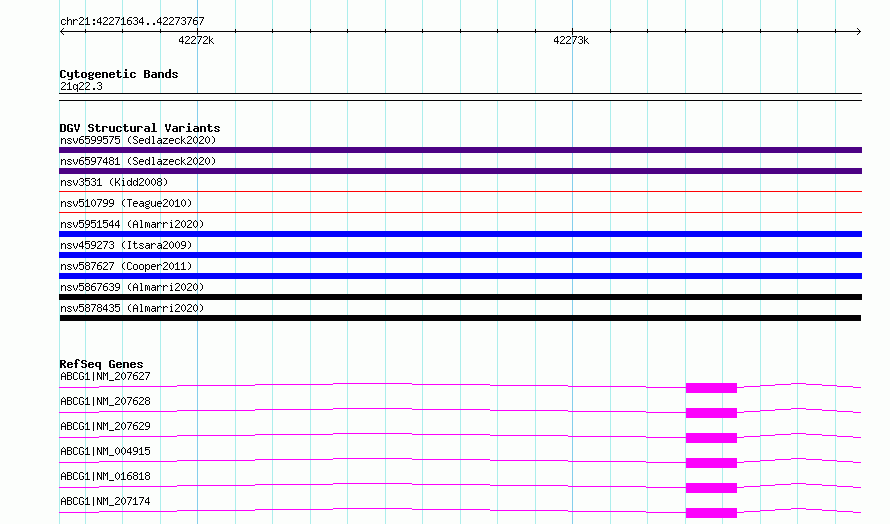Select the blue bar of nsv587627

tap(460, 276)
